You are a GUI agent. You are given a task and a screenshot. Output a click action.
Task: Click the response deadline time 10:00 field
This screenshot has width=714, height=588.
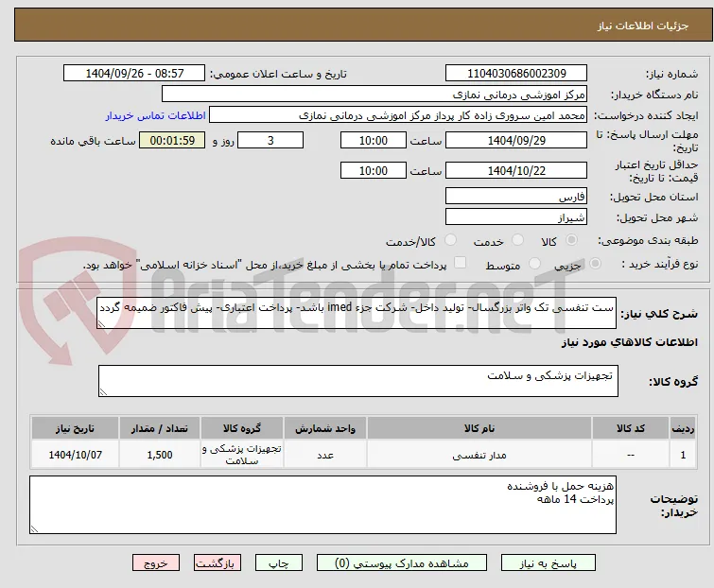373,140
